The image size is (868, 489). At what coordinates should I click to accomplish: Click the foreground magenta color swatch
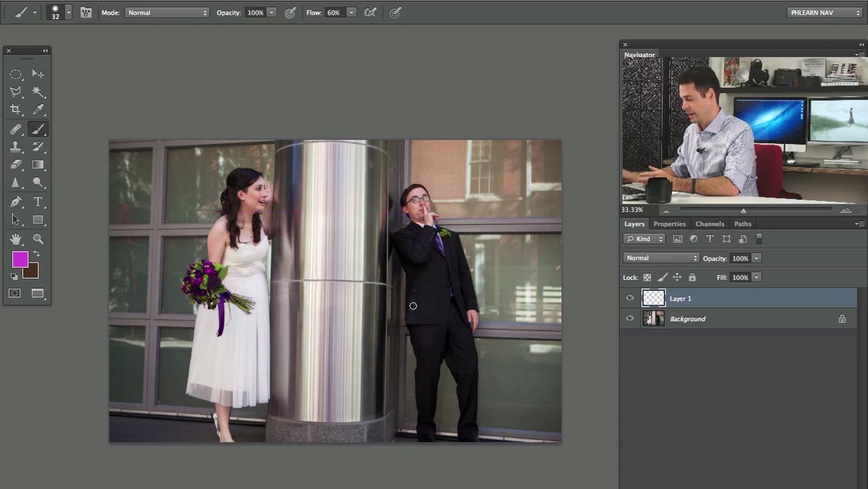coord(20,259)
